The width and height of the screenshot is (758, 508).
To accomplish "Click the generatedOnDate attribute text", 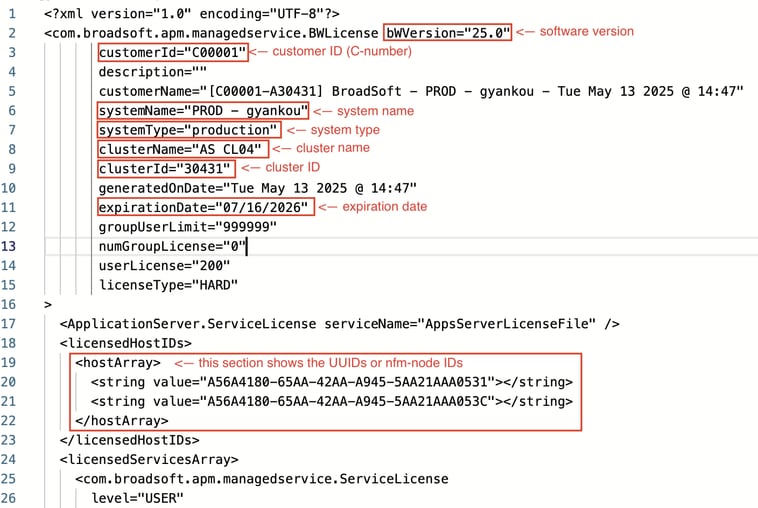I will (258, 188).
